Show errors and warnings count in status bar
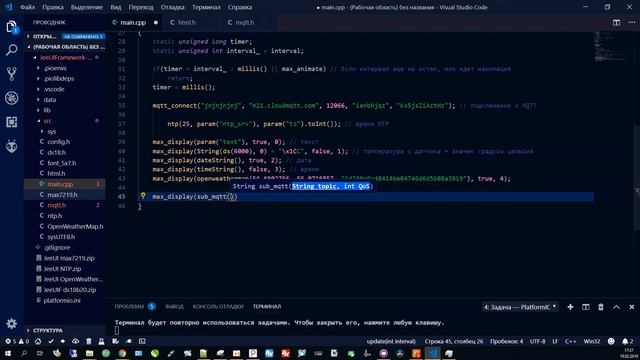 [17, 341]
